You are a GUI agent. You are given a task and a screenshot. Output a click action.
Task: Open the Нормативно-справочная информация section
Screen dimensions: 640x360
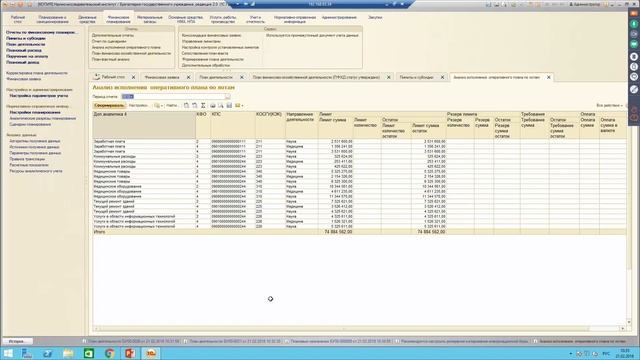(295, 19)
